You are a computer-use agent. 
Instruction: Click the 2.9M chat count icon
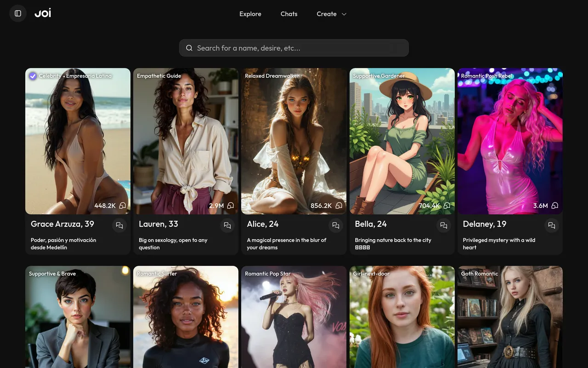231,206
